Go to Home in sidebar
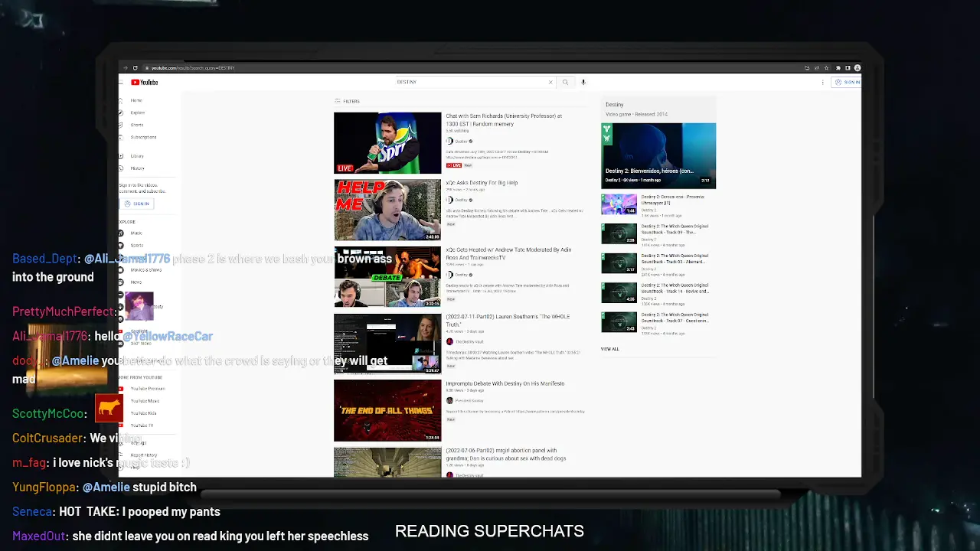 [136, 100]
